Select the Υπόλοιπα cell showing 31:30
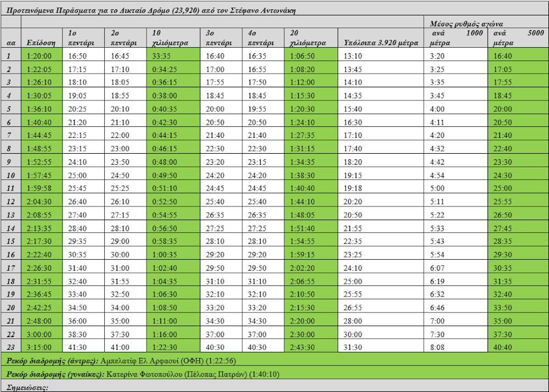The image size is (549, 392). [x=381, y=348]
